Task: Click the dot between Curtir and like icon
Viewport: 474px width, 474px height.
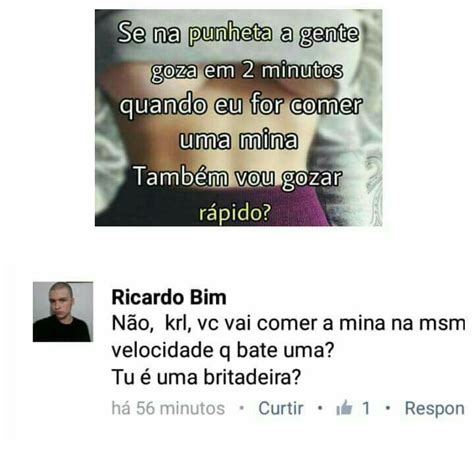Action: [320, 407]
